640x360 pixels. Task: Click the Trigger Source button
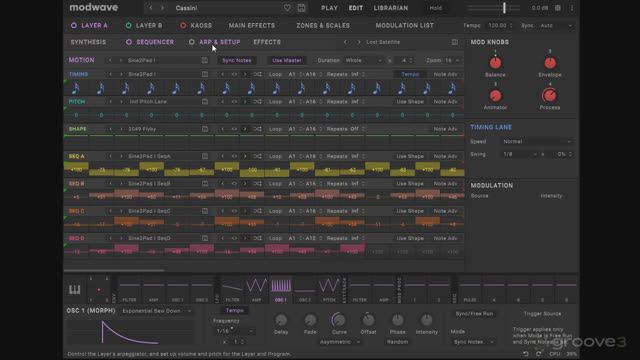(x=542, y=313)
